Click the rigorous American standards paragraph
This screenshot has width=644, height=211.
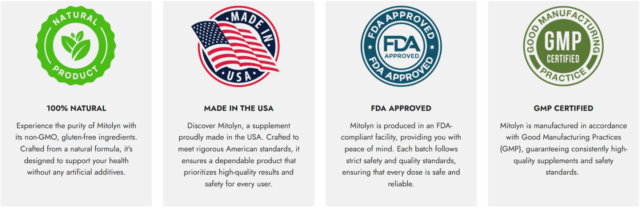click(239, 154)
